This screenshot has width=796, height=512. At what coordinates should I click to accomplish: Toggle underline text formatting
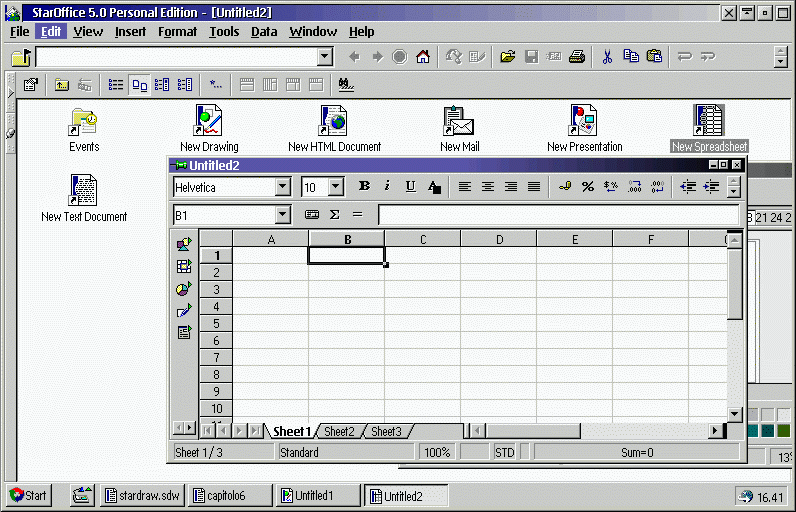point(410,186)
